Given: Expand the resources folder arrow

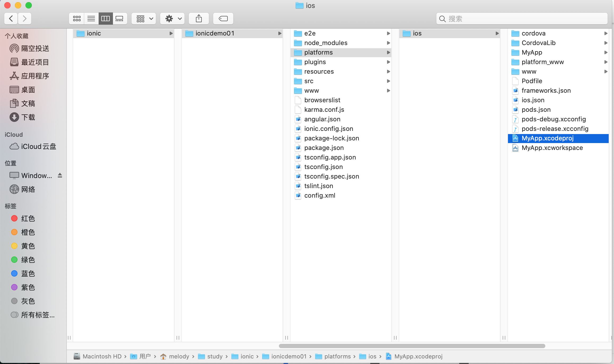Looking at the screenshot, I should [388, 72].
